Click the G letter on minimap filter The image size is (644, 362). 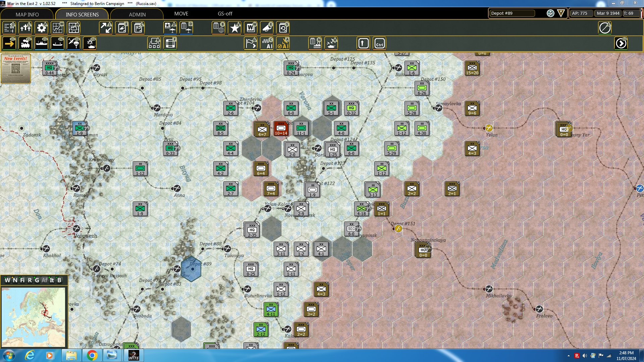(37, 280)
